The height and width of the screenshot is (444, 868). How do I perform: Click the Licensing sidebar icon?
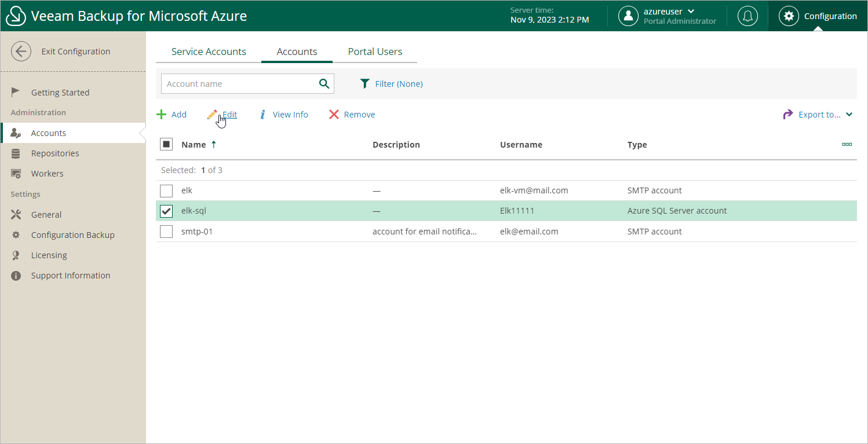[16, 255]
